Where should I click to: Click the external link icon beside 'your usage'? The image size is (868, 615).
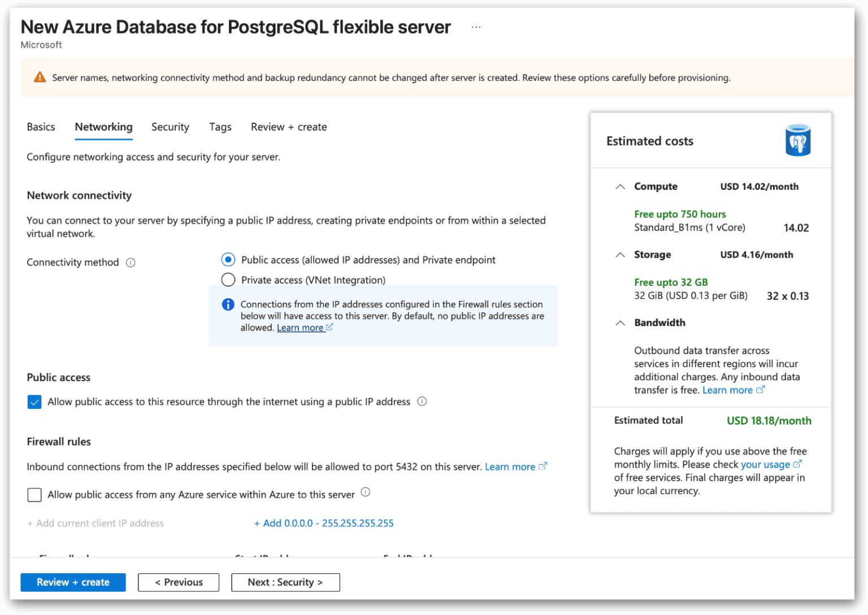[x=798, y=464]
